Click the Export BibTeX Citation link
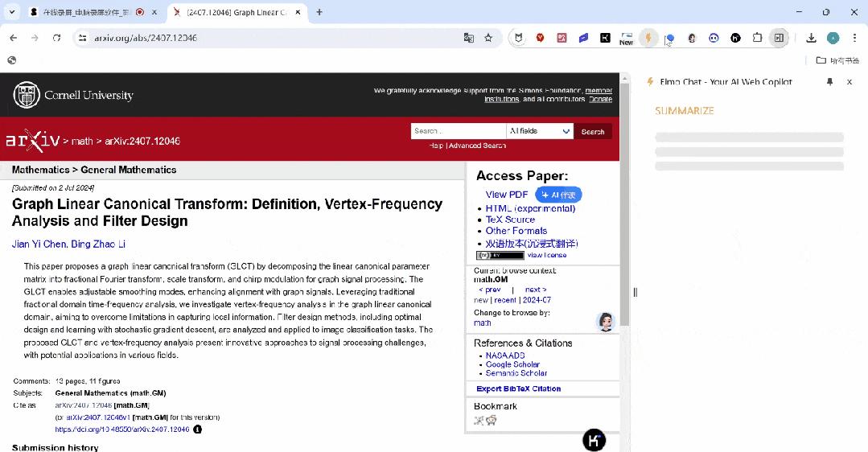868x452 pixels. 518,388
